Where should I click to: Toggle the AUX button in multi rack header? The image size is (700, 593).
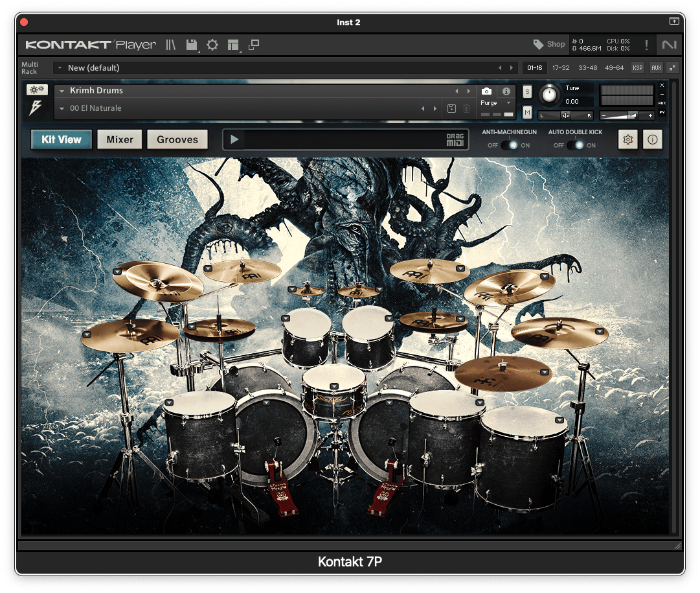656,68
